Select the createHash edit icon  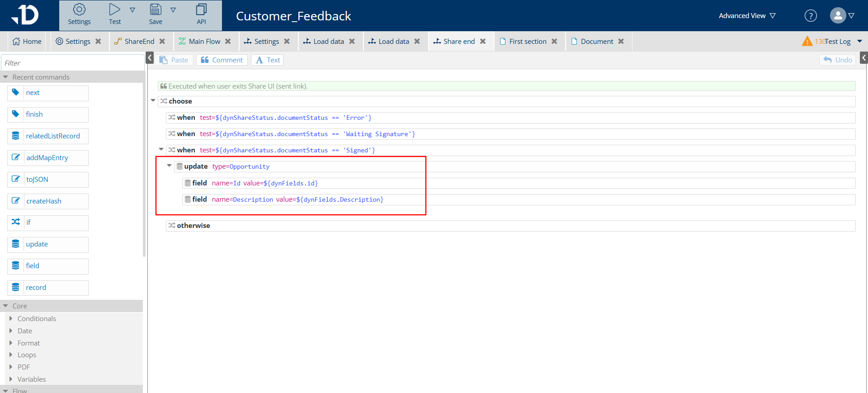[15, 201]
